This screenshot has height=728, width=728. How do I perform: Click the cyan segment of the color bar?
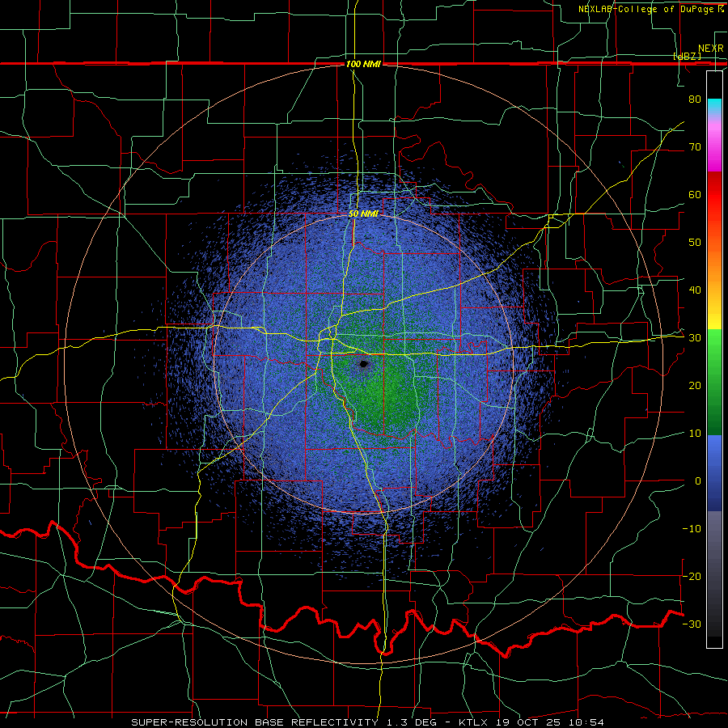coord(714,107)
